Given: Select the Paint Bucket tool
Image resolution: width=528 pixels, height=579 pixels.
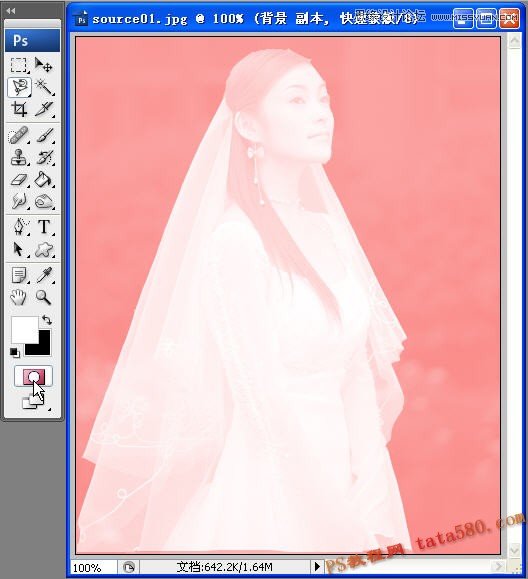Looking at the screenshot, I should [x=44, y=180].
